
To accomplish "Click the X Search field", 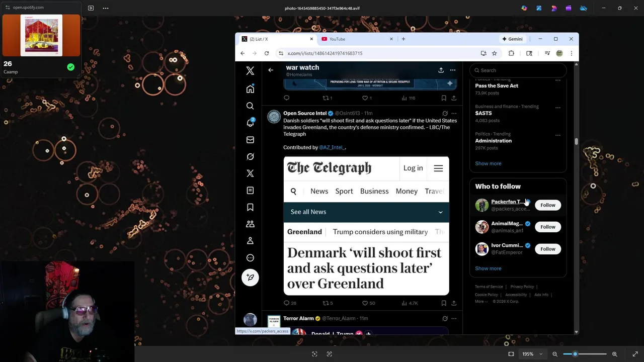I will (518, 70).
